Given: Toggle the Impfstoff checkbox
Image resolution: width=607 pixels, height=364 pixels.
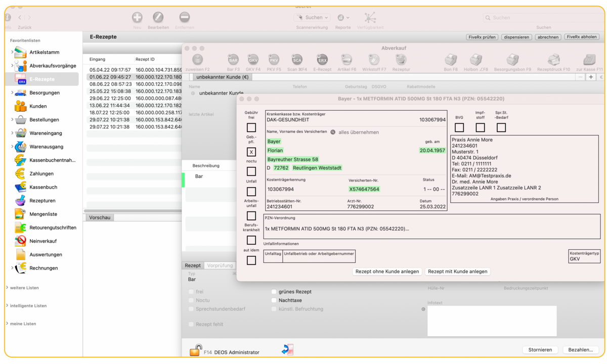Looking at the screenshot, I should 481,127.
